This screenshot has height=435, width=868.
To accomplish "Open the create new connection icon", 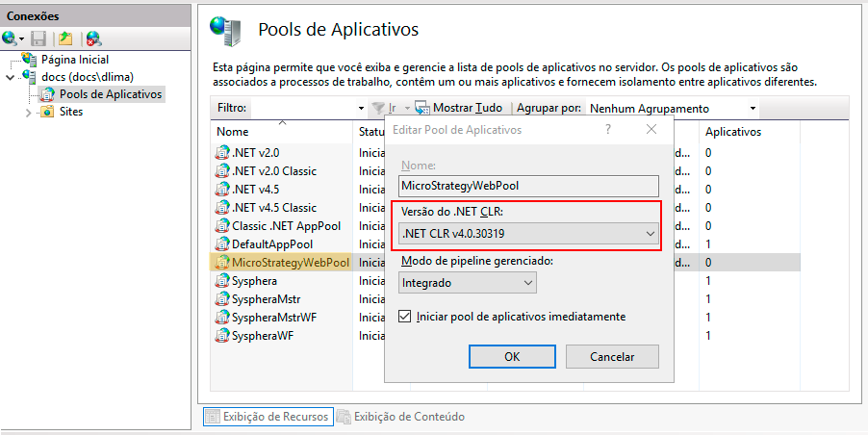I will pos(10,38).
